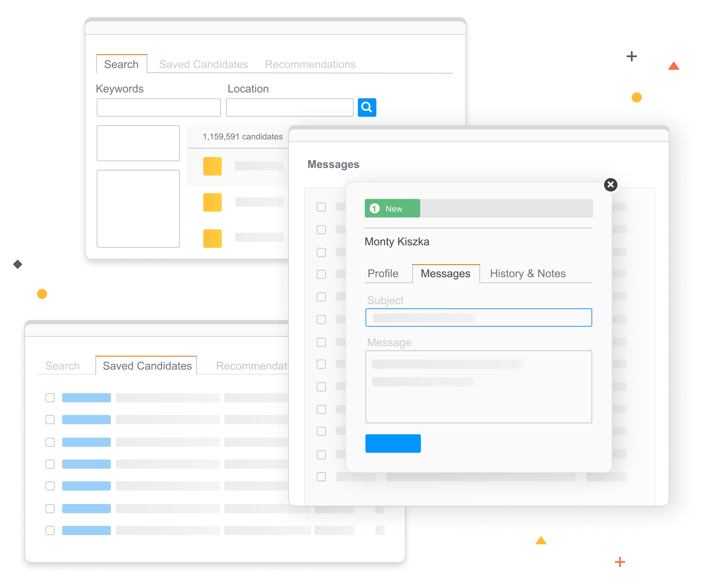Select the first yellow candidate thumbnail

point(213,166)
